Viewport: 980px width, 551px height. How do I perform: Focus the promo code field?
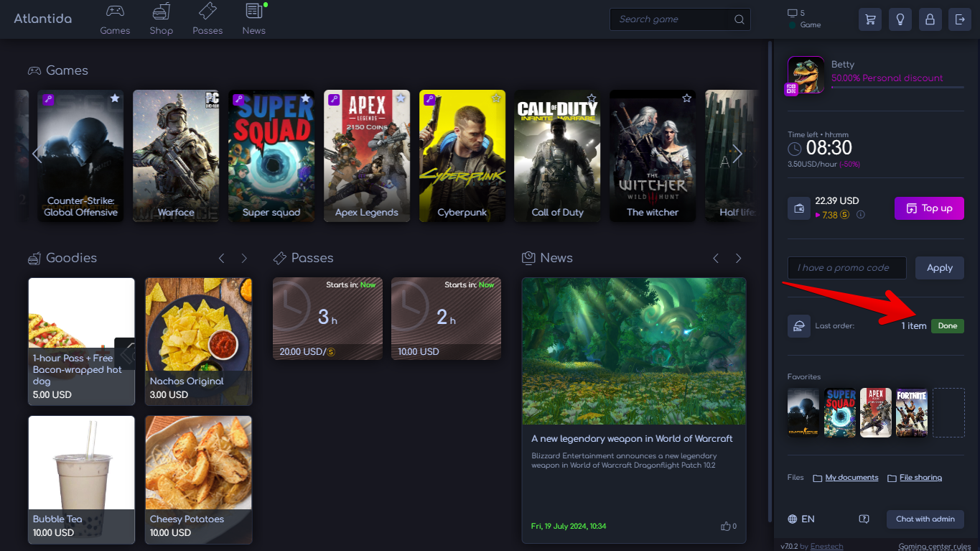847,268
